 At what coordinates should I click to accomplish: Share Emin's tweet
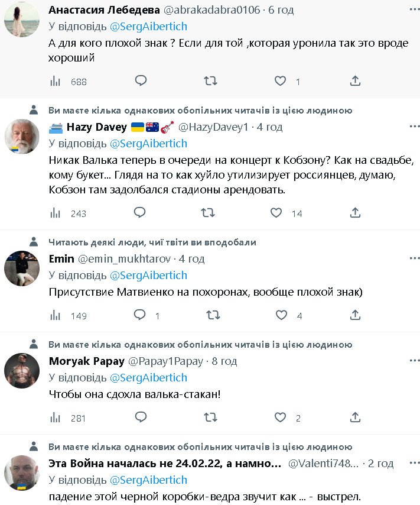click(355, 315)
